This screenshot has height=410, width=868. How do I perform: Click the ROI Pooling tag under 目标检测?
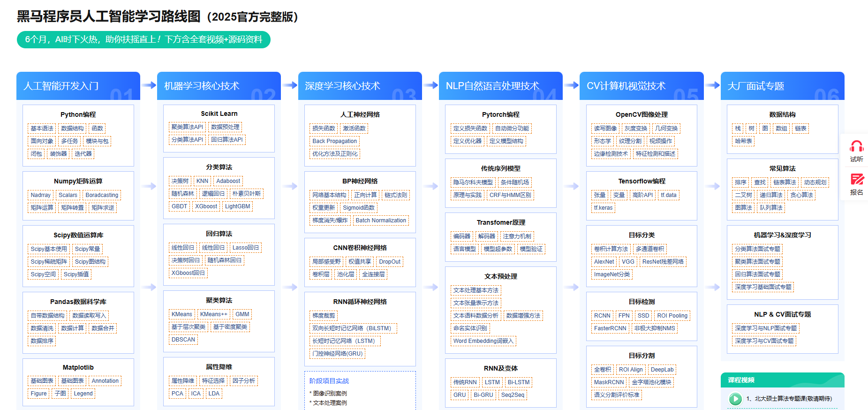point(672,316)
